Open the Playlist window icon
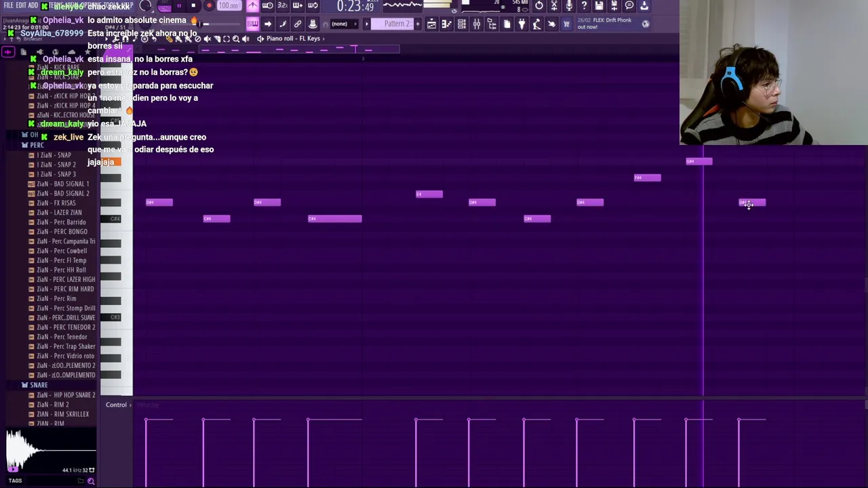The image size is (868, 488). click(431, 24)
